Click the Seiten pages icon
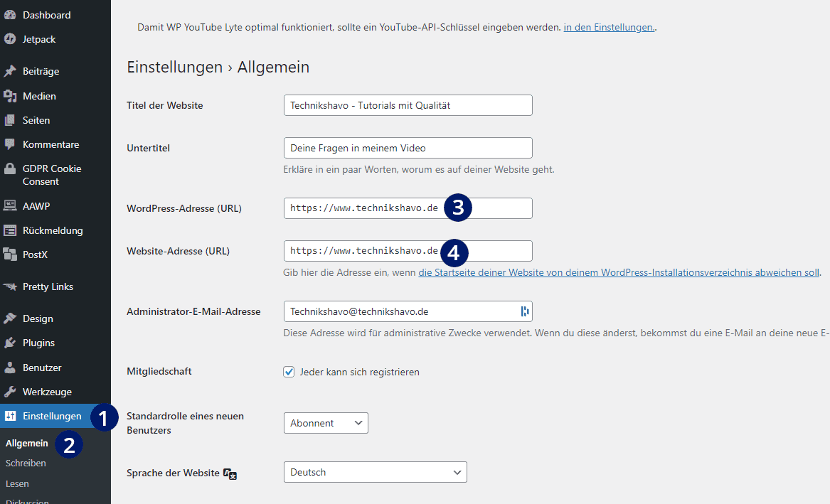The image size is (830, 504). tap(10, 120)
